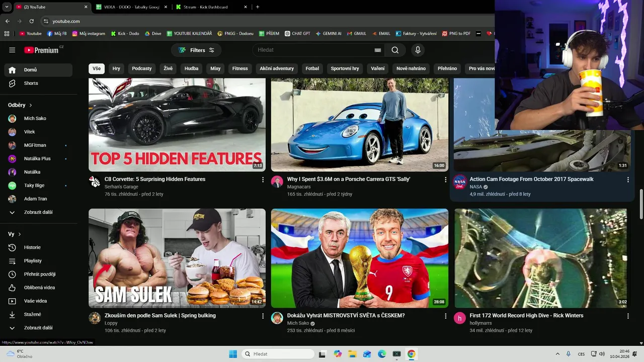Play the Top 5 Hidden Features Corvette thumbnail
Viewport: 644px width, 362px height.
pyautogui.click(x=177, y=125)
